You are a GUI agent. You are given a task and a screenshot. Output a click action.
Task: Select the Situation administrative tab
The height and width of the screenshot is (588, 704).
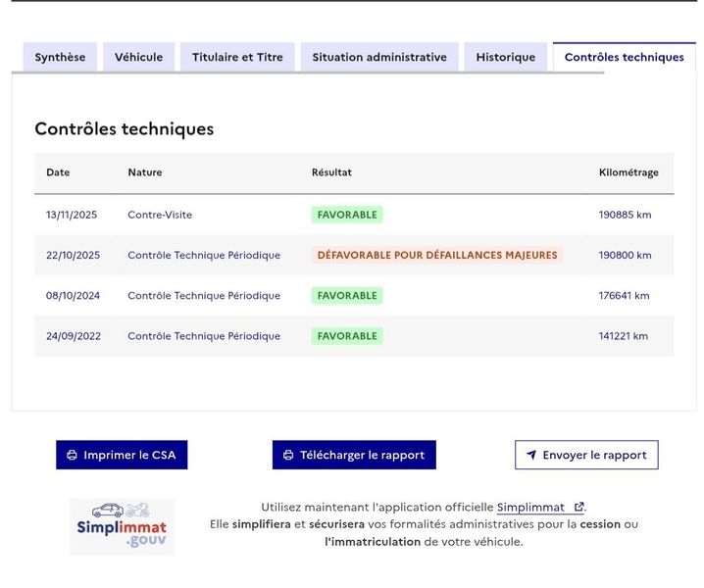pyautogui.click(x=379, y=57)
